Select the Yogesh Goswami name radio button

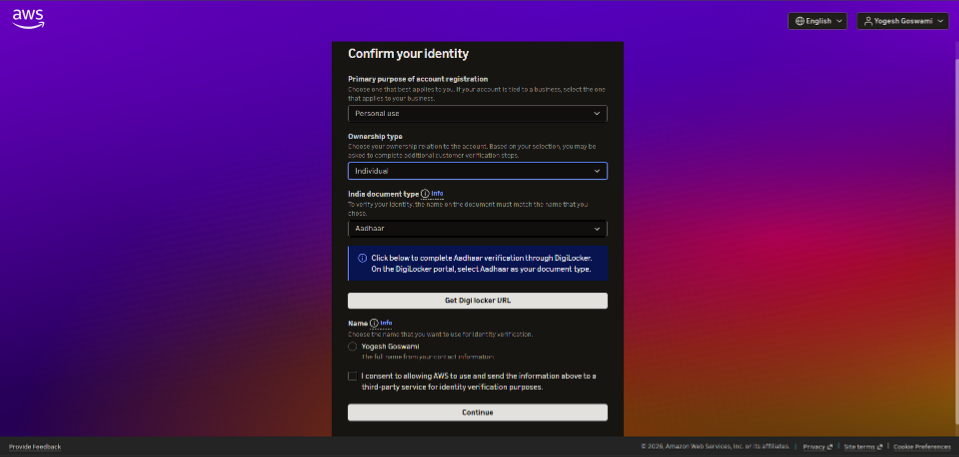pos(352,346)
